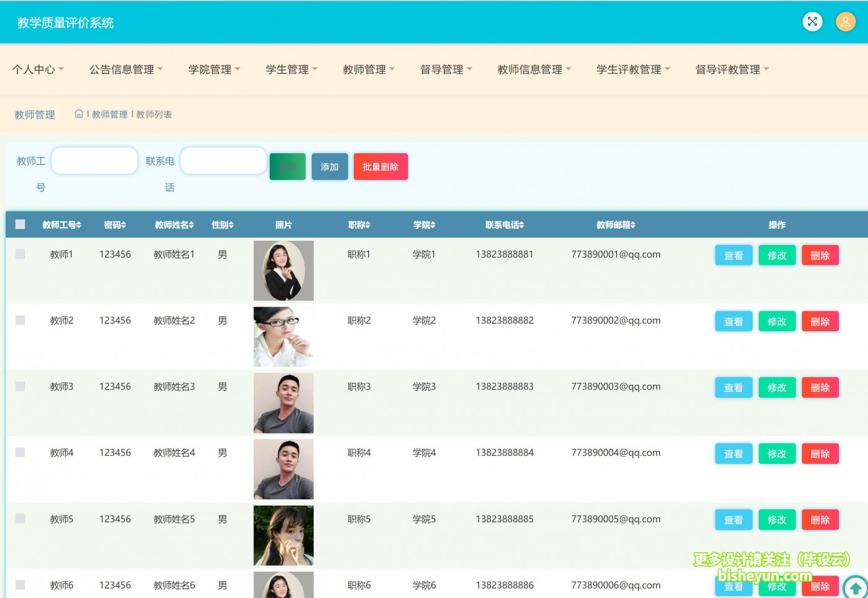Sort teachers by 联系电话 column
Screen dimensions: 868x598
coord(505,225)
